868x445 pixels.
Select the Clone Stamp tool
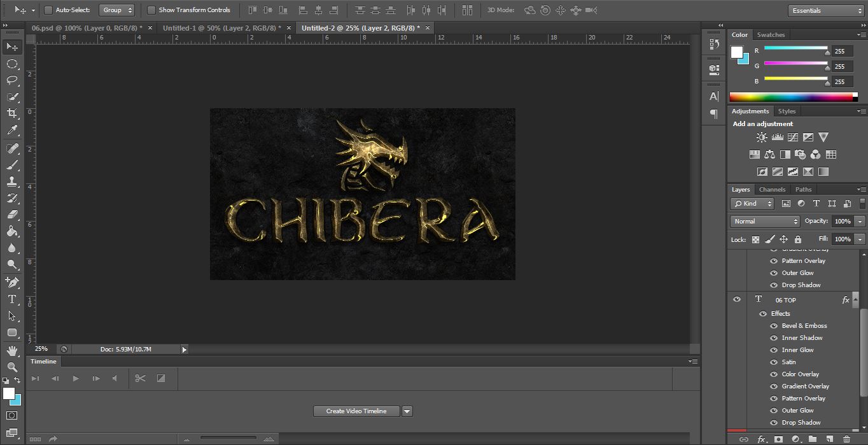pos(12,181)
